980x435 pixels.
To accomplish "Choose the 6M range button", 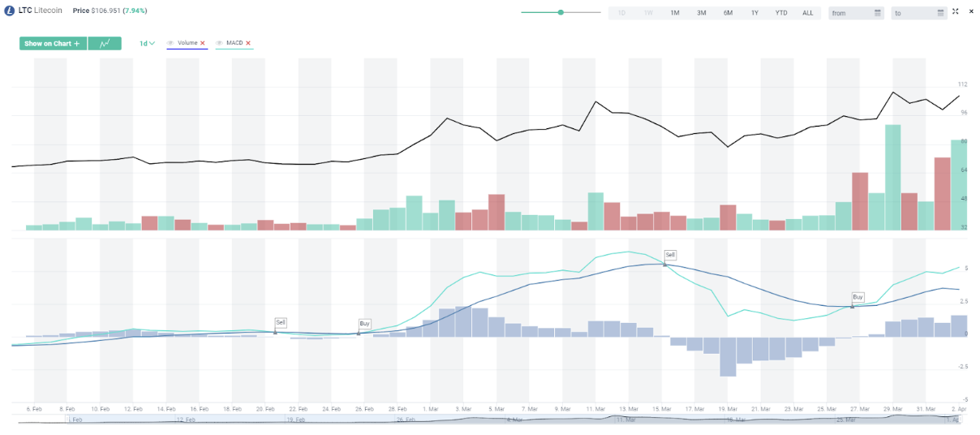I will point(728,13).
